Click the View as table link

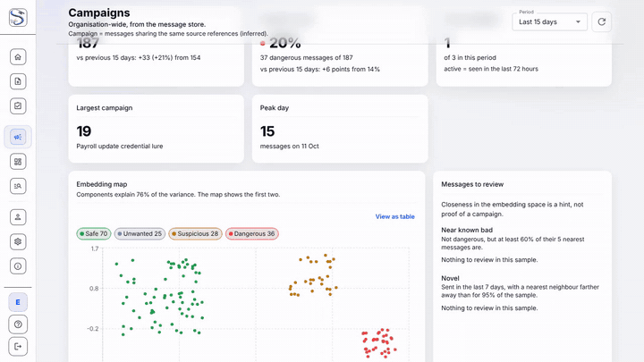pos(394,216)
